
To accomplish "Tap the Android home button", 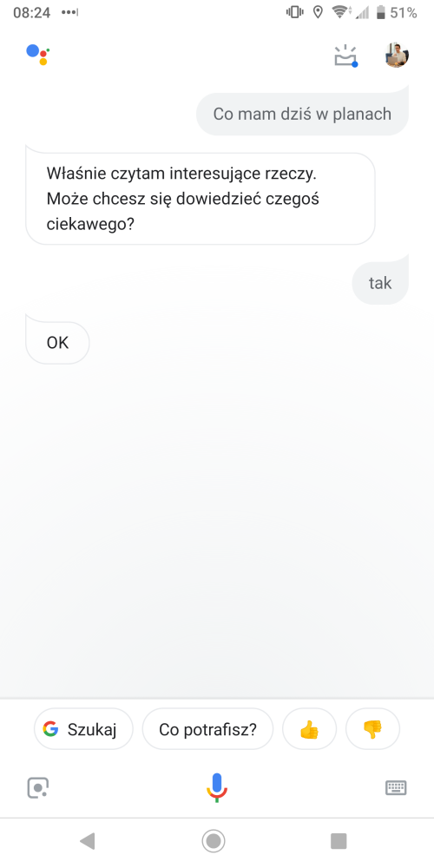I will tap(214, 841).
